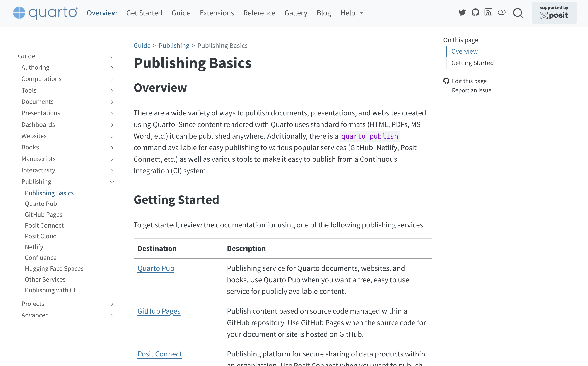Open the RSS feed icon
Screen dimensions: 588x366
tap(488, 13)
